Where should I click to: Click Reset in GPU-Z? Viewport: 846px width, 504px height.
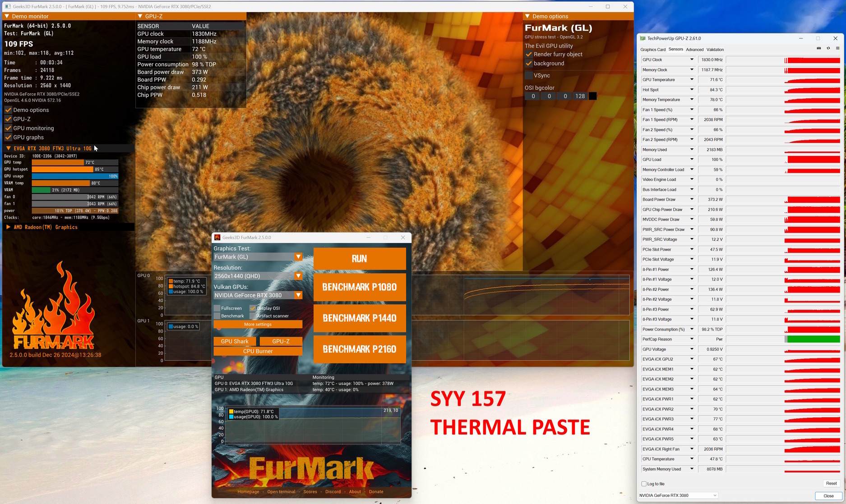[x=831, y=483]
